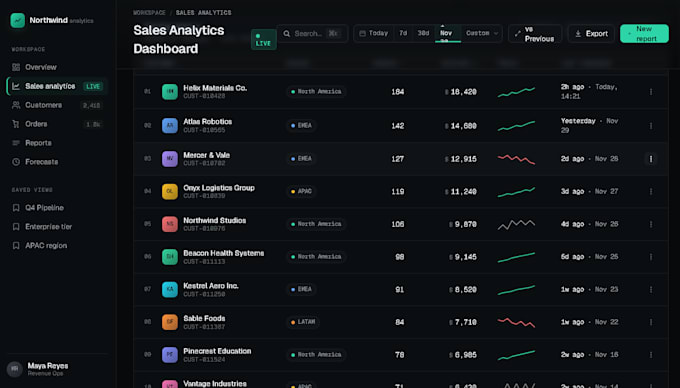Open the Custom date range dropdown

point(481,33)
